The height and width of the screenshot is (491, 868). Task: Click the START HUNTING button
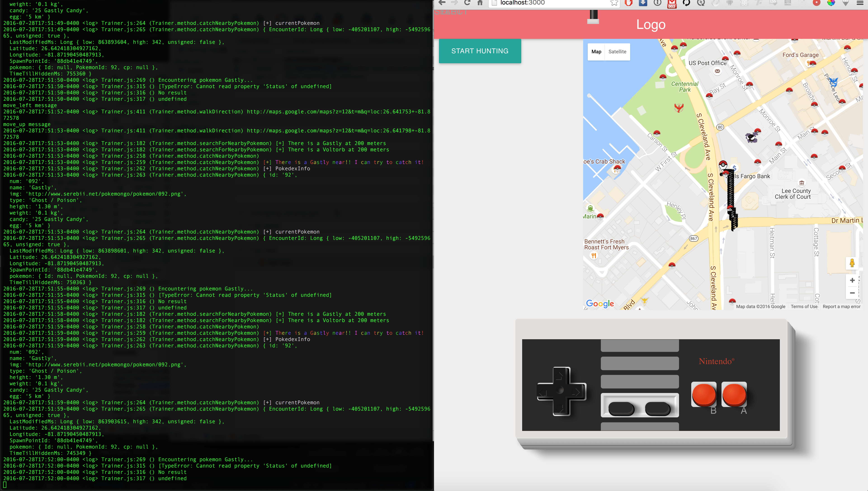pos(480,51)
